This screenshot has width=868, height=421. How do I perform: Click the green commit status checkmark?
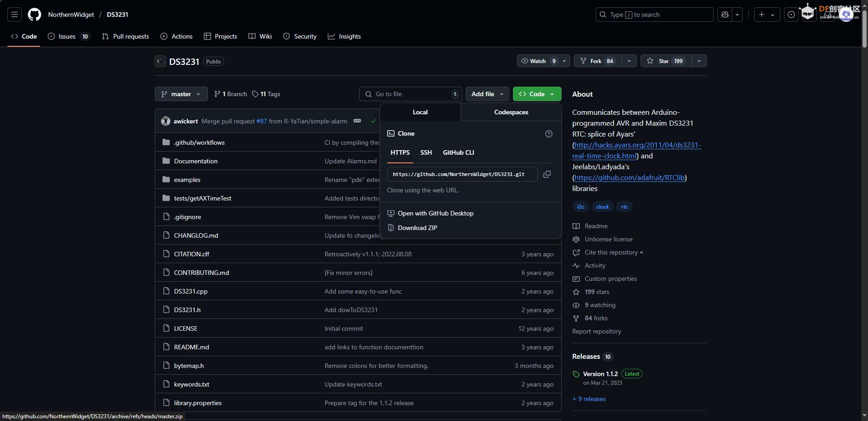pyautogui.click(x=374, y=121)
